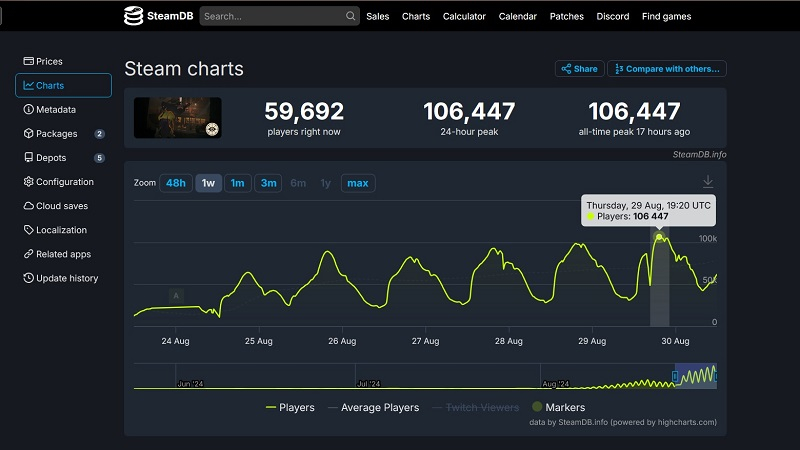Click the Share button
The image size is (800, 450).
point(579,69)
